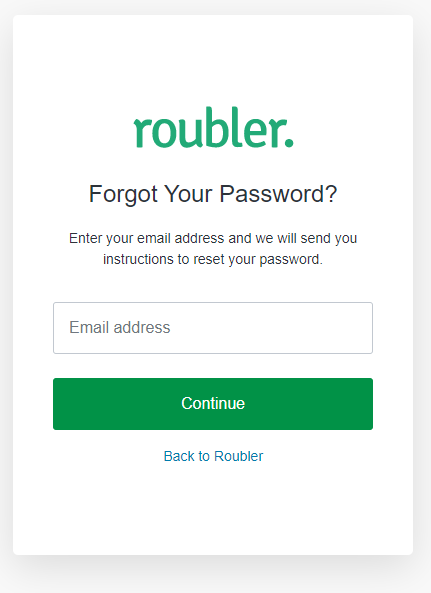
Task: Click the word Continue on green button
Action: click(213, 404)
